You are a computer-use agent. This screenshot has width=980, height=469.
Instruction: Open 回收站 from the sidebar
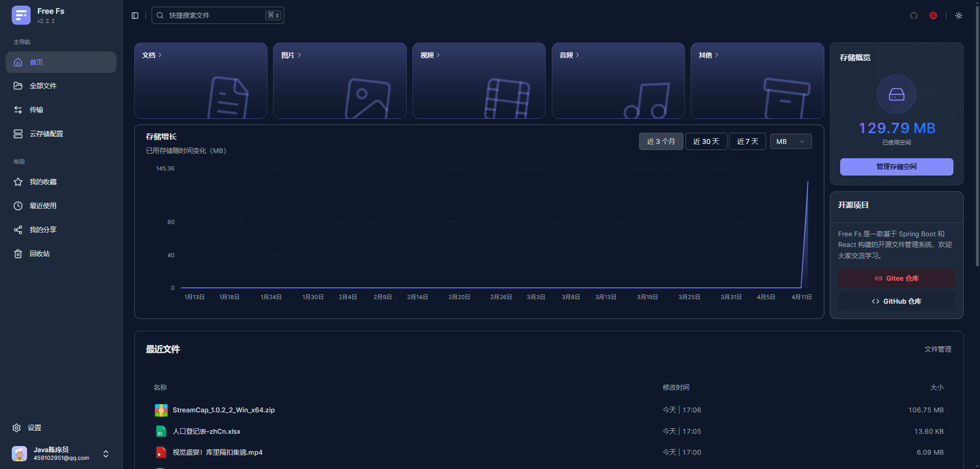(39, 254)
